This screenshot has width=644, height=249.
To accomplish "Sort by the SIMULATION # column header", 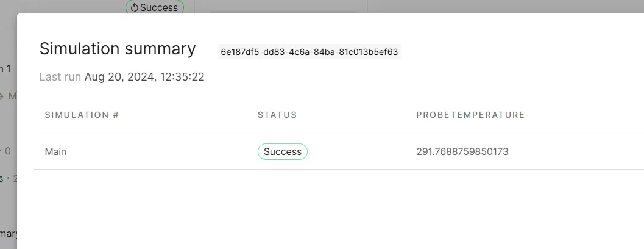I will click(82, 115).
